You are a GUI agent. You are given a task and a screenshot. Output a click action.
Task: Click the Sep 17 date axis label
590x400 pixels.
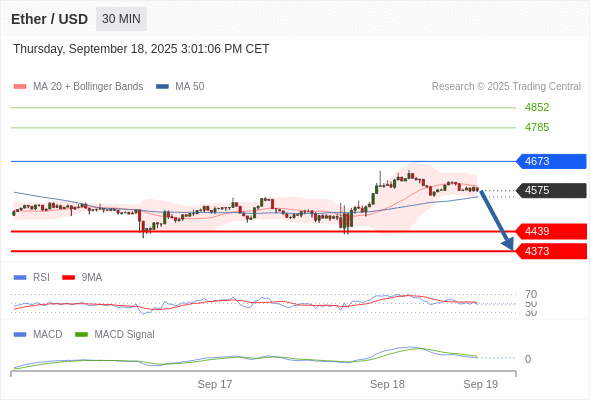click(x=215, y=384)
